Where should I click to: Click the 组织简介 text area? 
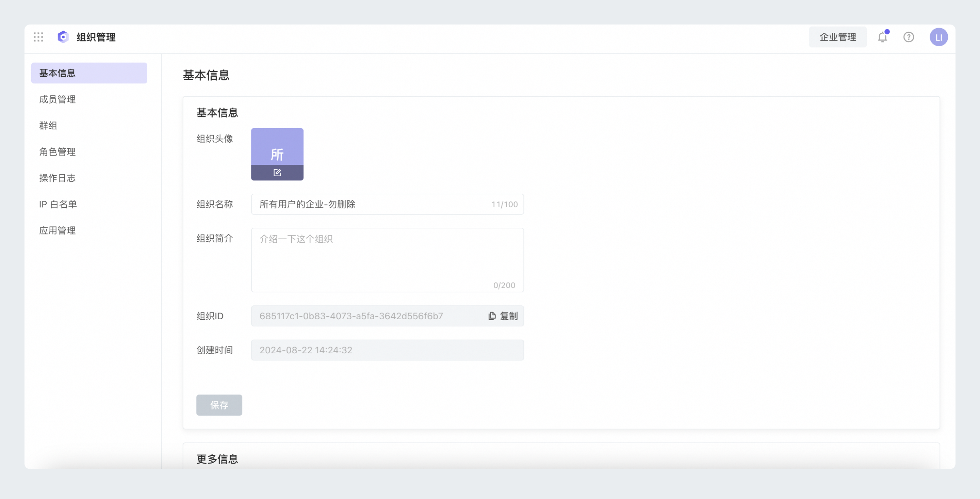point(387,260)
